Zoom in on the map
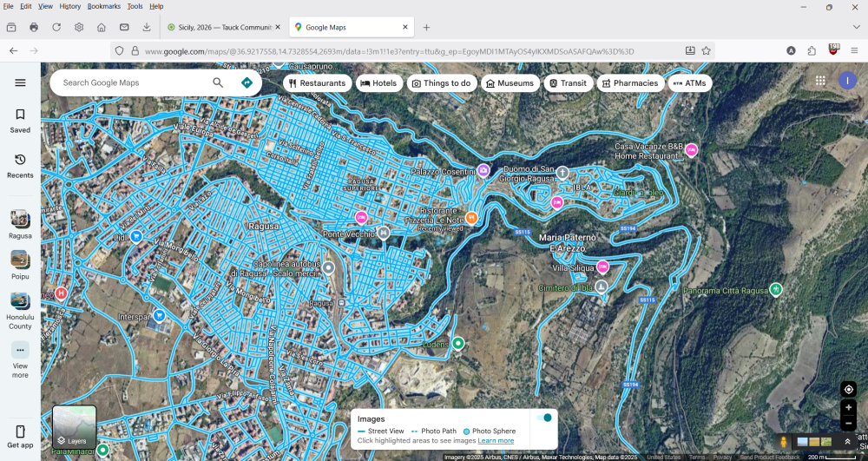The height and width of the screenshot is (461, 868). (849, 408)
